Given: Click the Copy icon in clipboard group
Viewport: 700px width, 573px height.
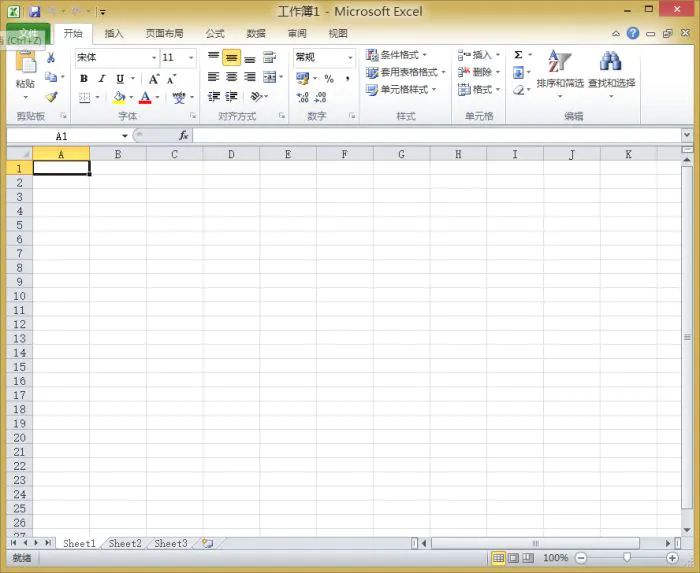Looking at the screenshot, I should (51, 77).
